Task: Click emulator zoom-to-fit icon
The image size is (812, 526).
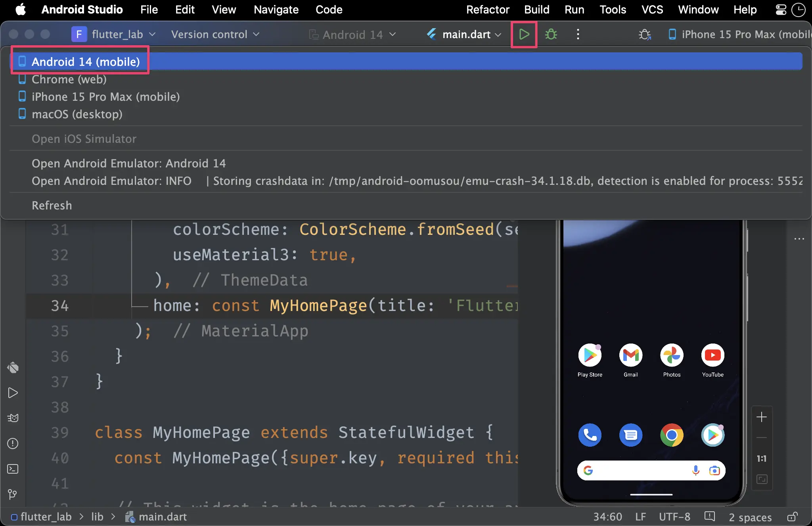Action: tap(762, 479)
